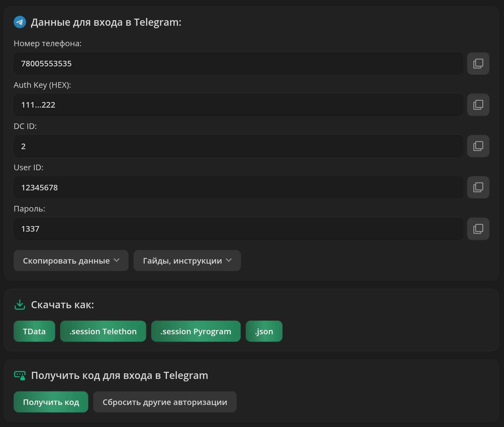This screenshot has height=427, width=504.
Task: Click the login code lock icon
Action: tap(20, 376)
